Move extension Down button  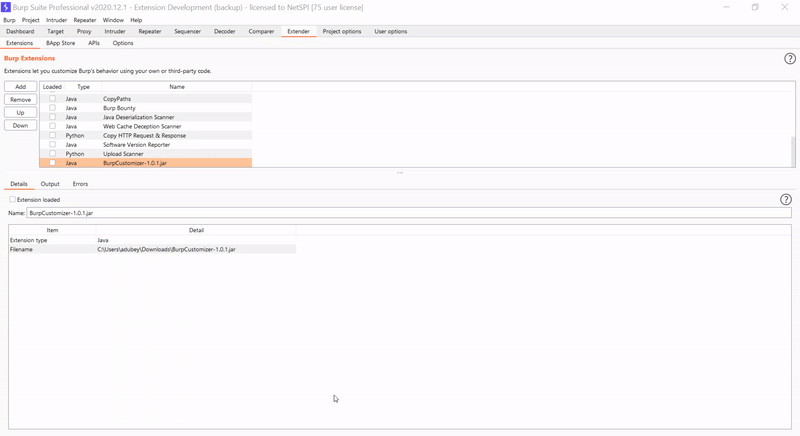point(20,125)
